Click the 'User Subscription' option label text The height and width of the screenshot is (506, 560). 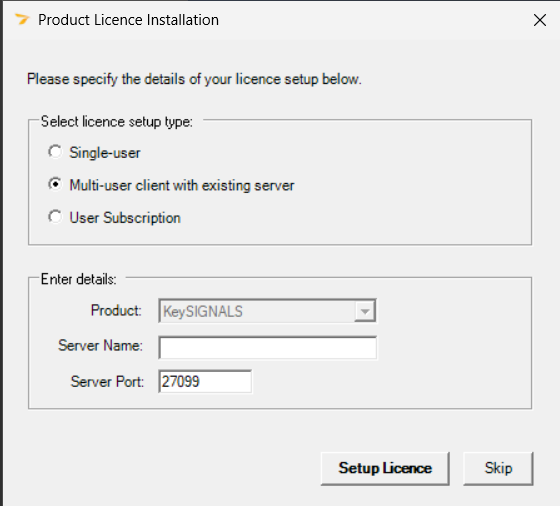[125, 218]
